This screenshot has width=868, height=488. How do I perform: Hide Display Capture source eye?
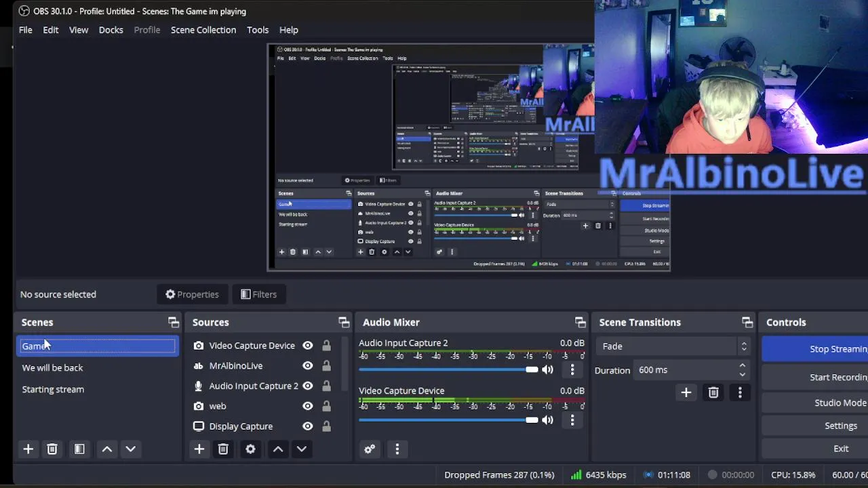(x=308, y=426)
